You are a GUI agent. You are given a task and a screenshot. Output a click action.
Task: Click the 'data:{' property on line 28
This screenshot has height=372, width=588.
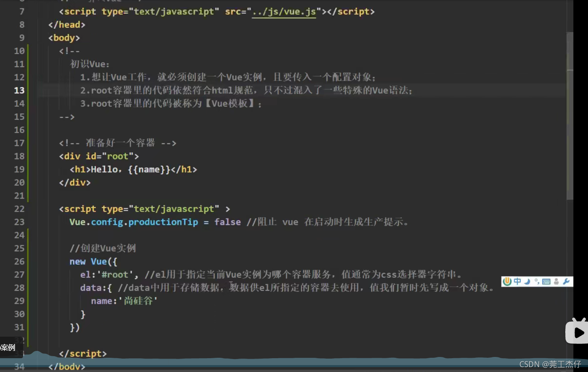96,288
